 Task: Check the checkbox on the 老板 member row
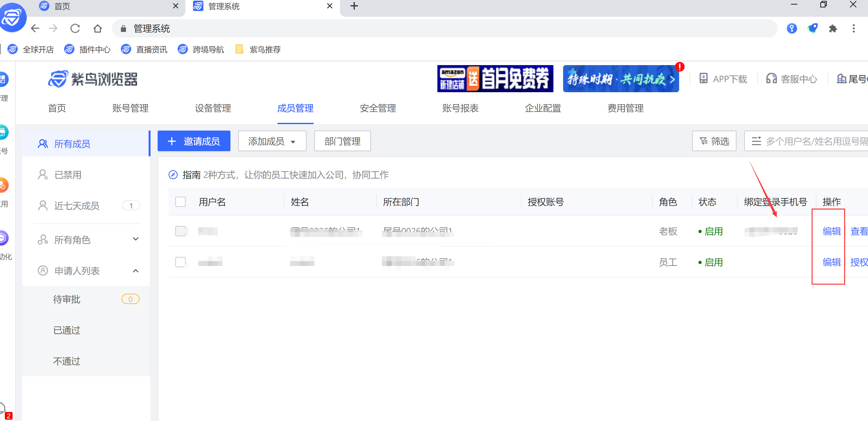(x=180, y=231)
